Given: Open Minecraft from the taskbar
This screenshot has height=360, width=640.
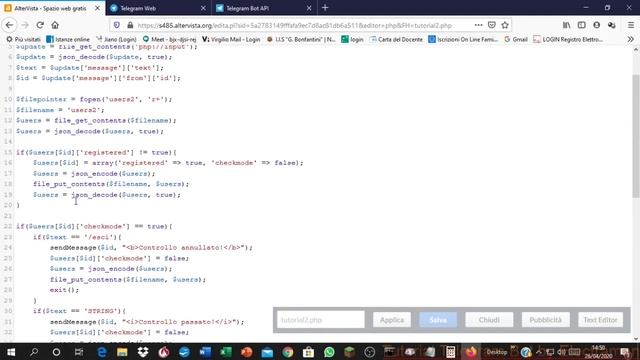Looking at the screenshot, I should pyautogui.click(x=349, y=352).
